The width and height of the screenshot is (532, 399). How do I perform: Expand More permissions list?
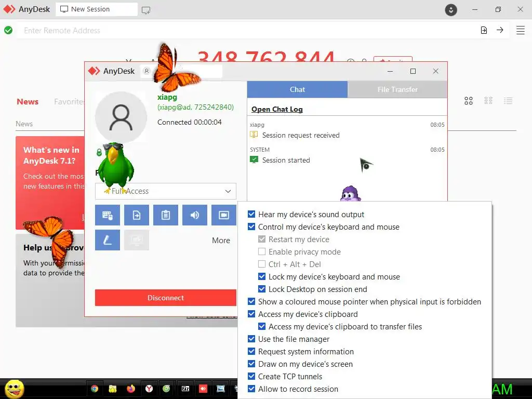(221, 241)
